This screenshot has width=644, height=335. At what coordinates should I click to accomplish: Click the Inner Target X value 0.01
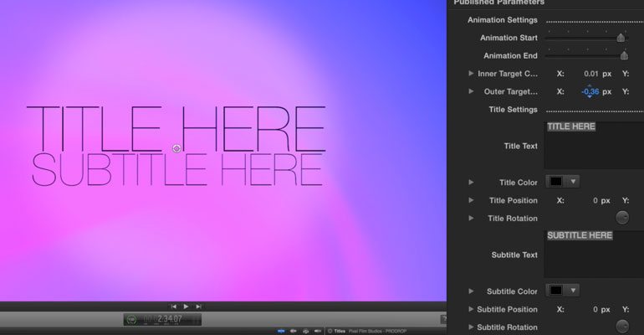point(591,74)
